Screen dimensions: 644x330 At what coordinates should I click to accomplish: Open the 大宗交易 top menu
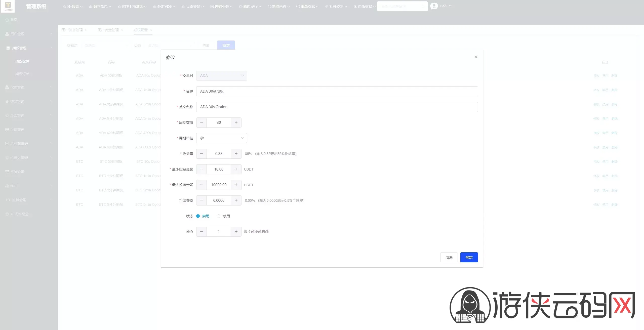click(x=193, y=7)
